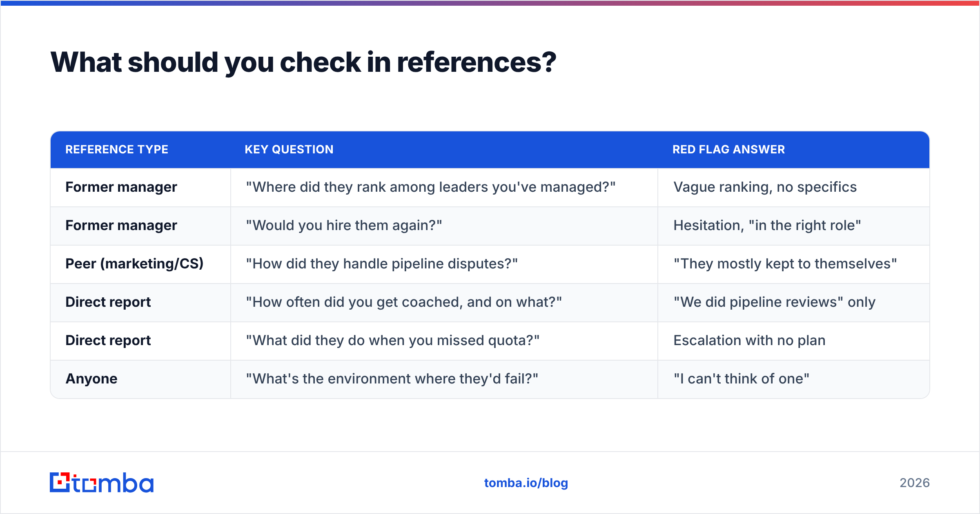Select the RED FLAG ANSWER column header
Viewport: 980px width, 514px height.
click(x=728, y=149)
